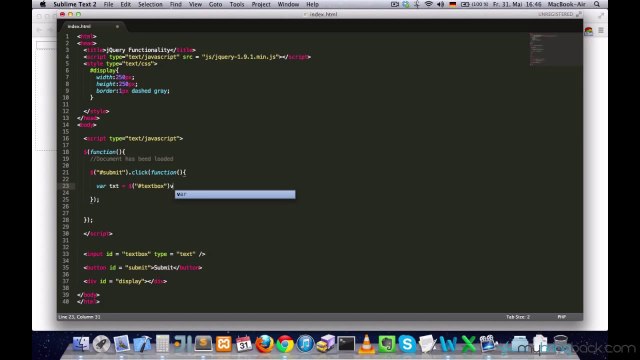
Task: Enter fullscreen via Sublime title bar arrows
Action: (579, 14)
